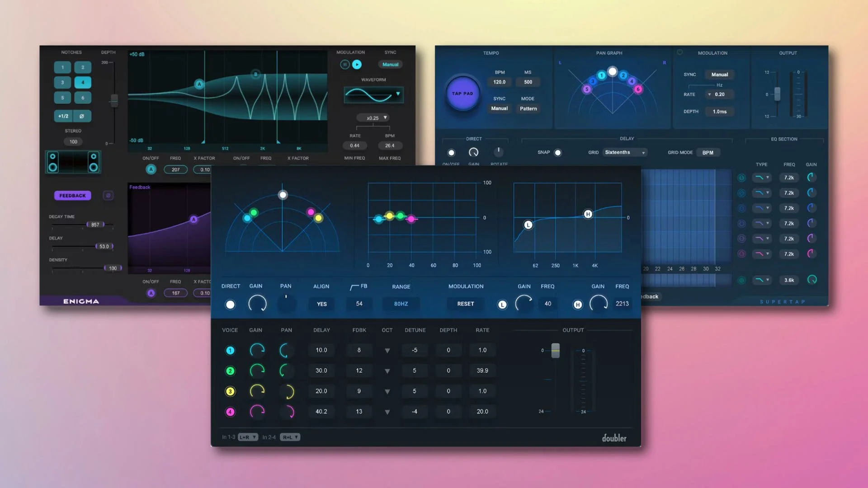Click the BPM value field showing 120.0

tap(499, 82)
